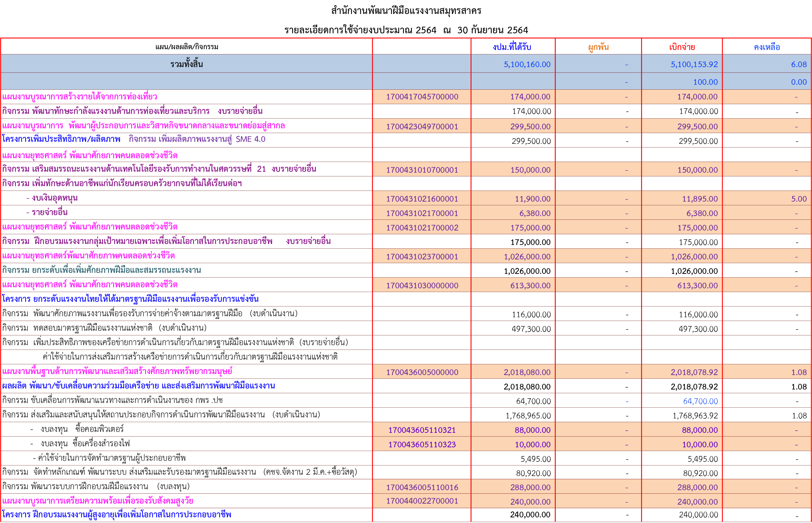Screen dimensions: 812x523
Task: Click the เบิกจ่าย column header
Action: pyautogui.click(x=682, y=47)
